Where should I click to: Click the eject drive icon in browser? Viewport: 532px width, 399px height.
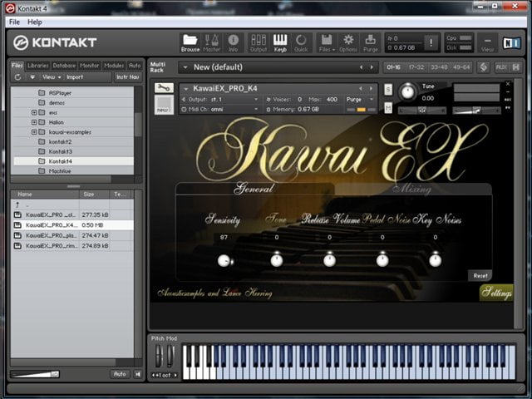(x=32, y=77)
